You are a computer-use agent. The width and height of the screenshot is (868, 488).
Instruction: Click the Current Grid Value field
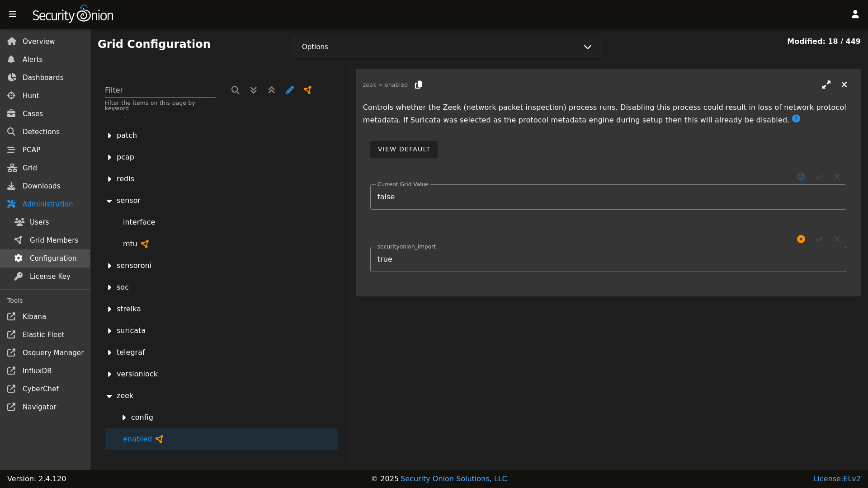[608, 197]
